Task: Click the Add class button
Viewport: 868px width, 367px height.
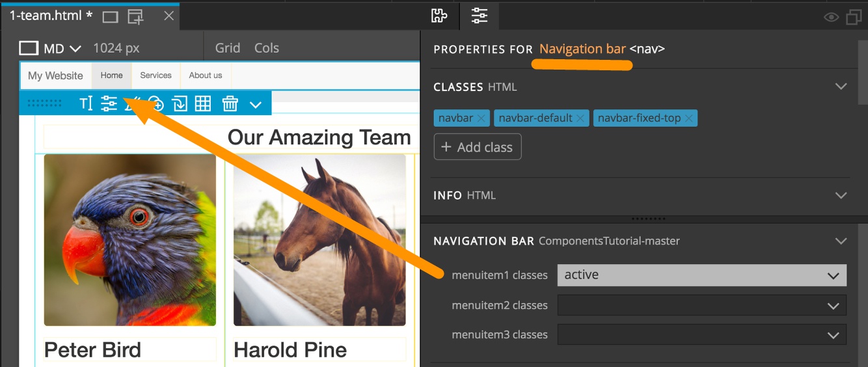Action: point(478,147)
